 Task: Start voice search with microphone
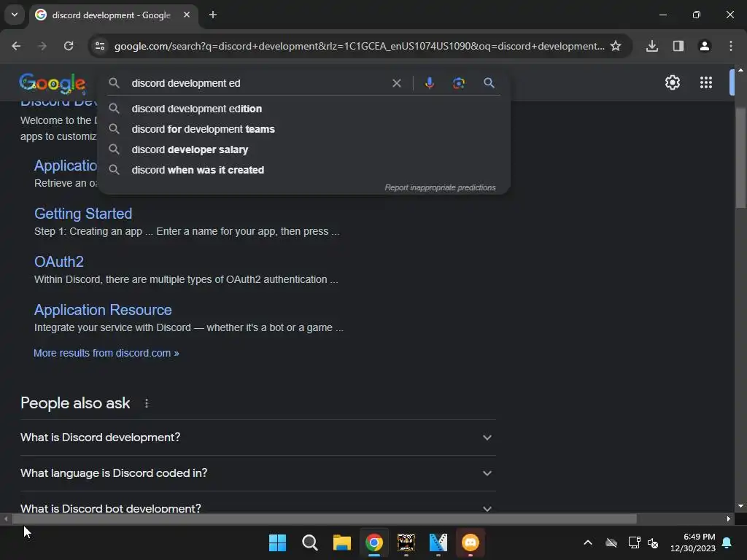coord(429,83)
